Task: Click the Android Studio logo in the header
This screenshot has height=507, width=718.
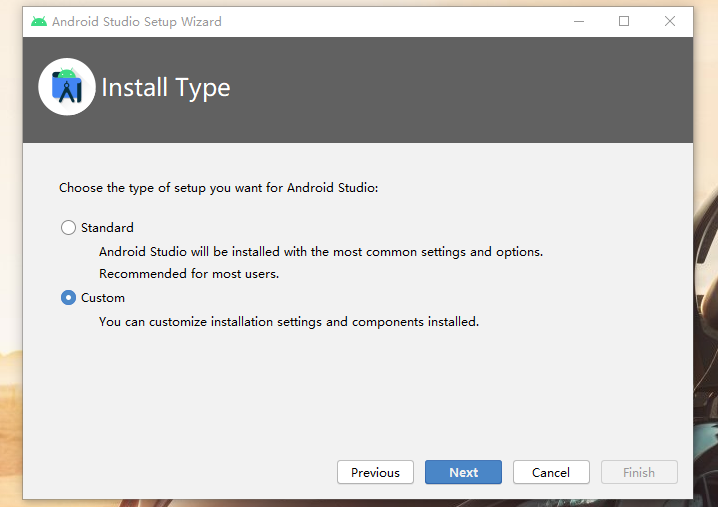Action: (67, 87)
